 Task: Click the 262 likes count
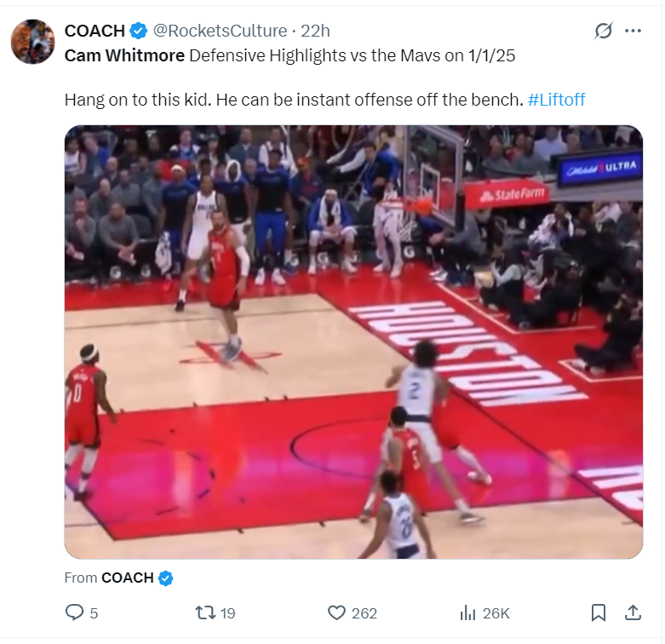pos(364,613)
